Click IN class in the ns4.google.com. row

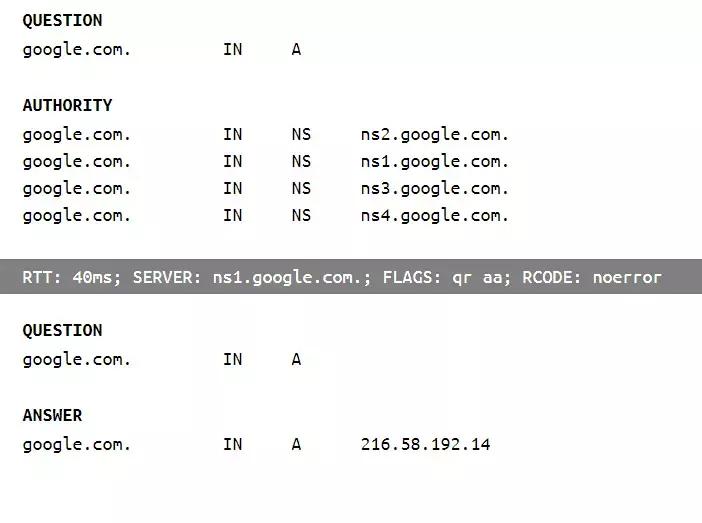tap(232, 215)
